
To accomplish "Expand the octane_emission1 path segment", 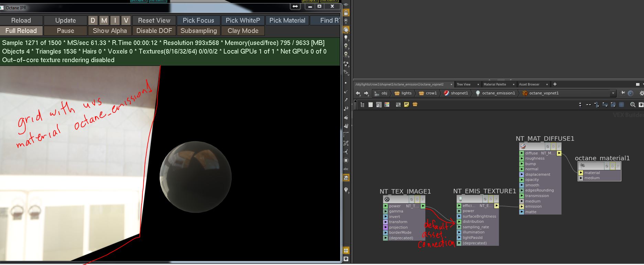I will 495,93.
